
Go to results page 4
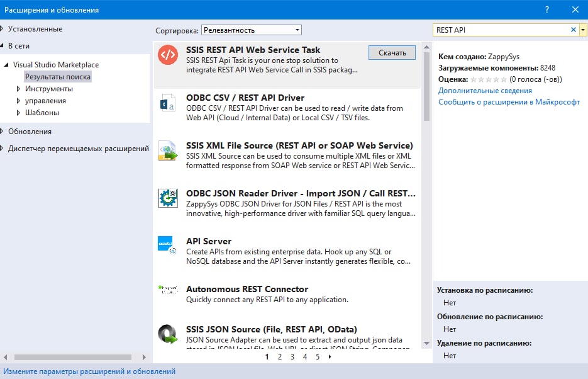click(x=305, y=357)
